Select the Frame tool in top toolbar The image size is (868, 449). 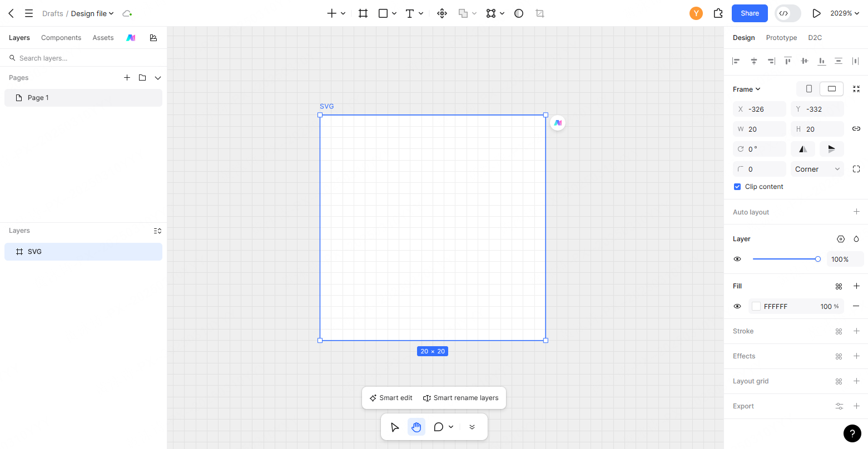pos(363,13)
